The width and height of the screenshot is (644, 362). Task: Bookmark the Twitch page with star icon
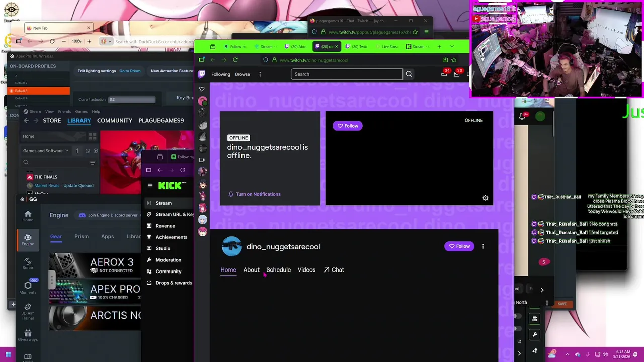coord(454,60)
